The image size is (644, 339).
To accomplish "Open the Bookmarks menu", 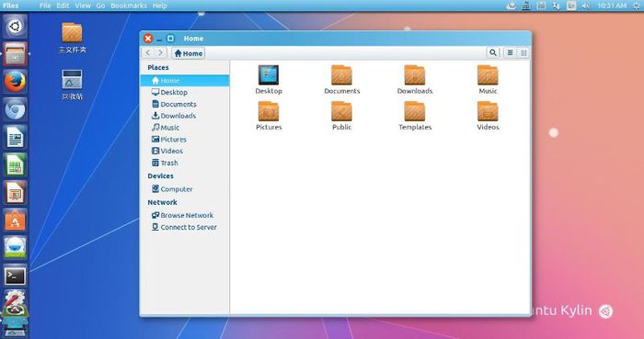I will pyautogui.click(x=129, y=6).
